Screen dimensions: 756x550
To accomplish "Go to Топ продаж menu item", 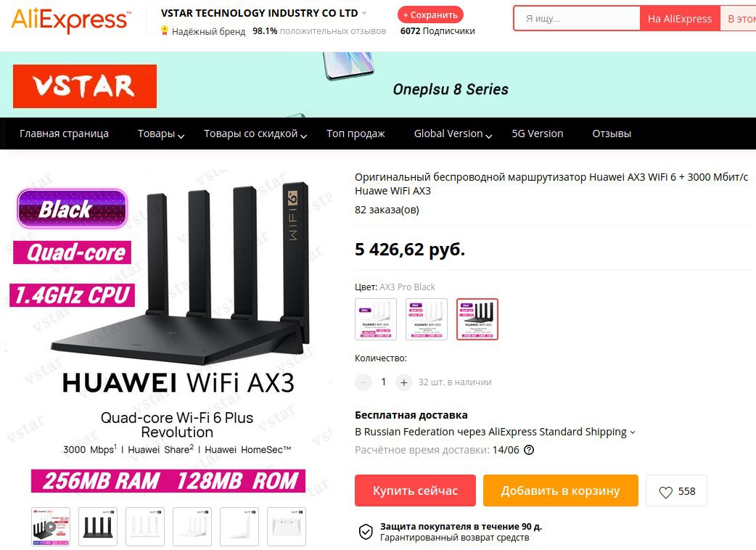I will tap(356, 134).
